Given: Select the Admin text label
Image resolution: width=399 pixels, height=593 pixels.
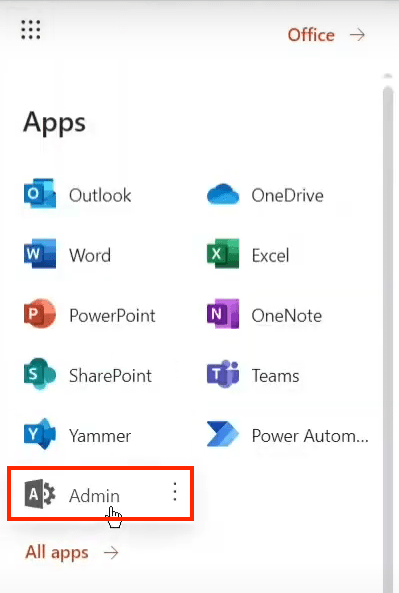Looking at the screenshot, I should [94, 496].
